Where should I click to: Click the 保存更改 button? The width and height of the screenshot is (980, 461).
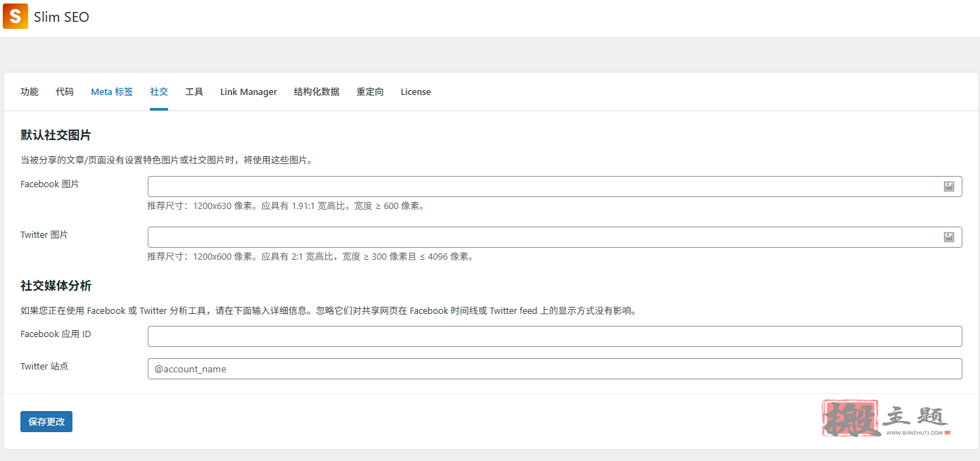point(46,422)
